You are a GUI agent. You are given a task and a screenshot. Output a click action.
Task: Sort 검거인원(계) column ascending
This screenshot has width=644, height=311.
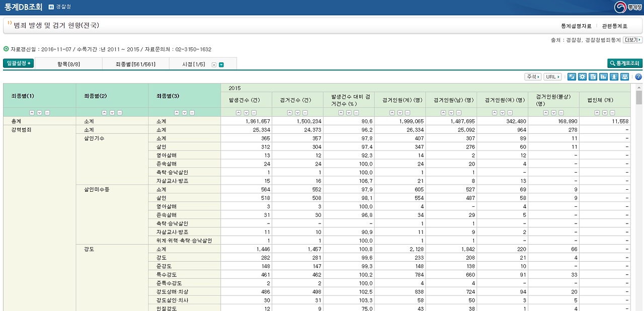[x=392, y=113]
